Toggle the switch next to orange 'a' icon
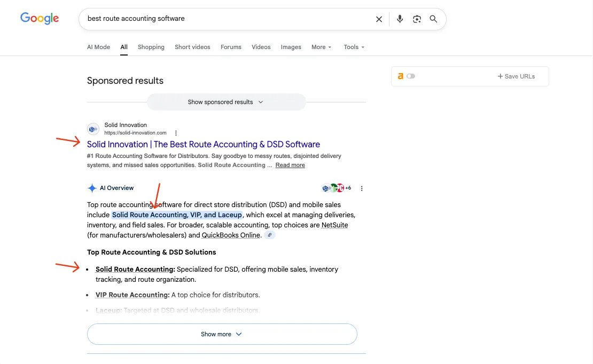Image resolution: width=593 pixels, height=364 pixels. [411, 76]
